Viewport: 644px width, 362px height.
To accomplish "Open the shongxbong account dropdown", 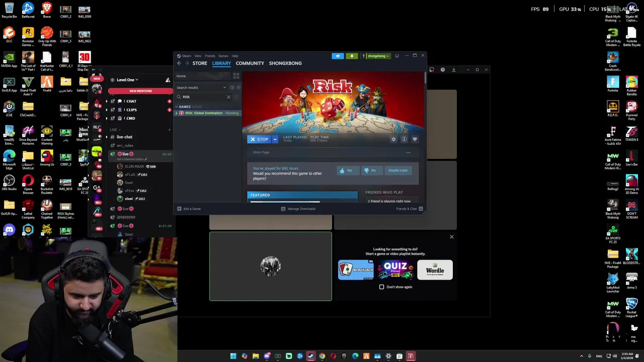I will coord(378,56).
